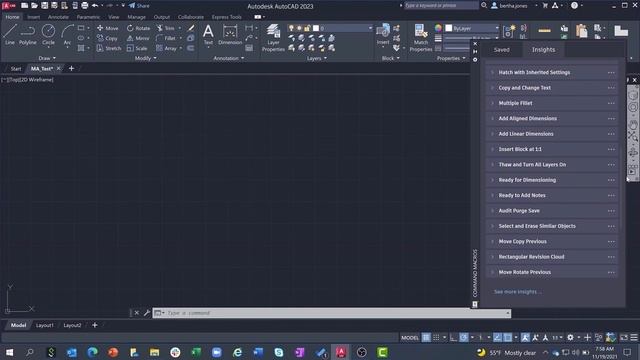Toggle polar tracking in status bar
The image size is (640, 360).
click(464, 338)
